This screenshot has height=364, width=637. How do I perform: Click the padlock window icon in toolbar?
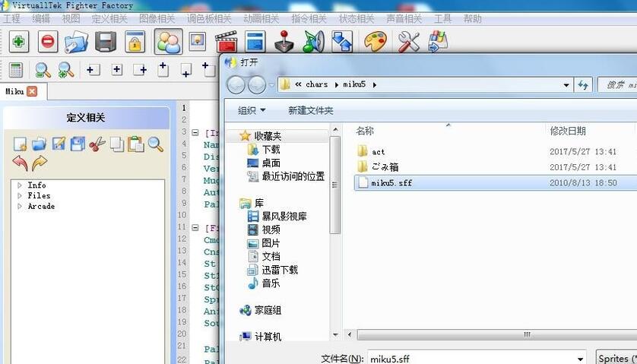tap(135, 42)
